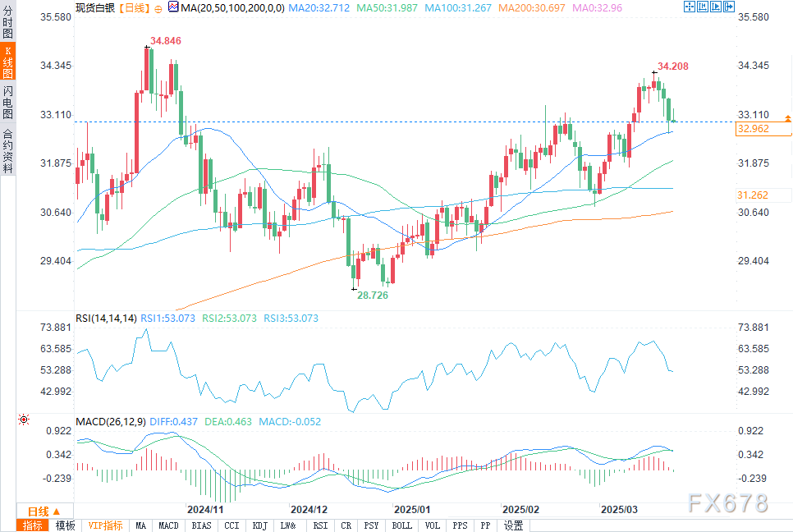Click the 2024/11 date axis label
This screenshot has height=532, width=793.
click(x=205, y=509)
